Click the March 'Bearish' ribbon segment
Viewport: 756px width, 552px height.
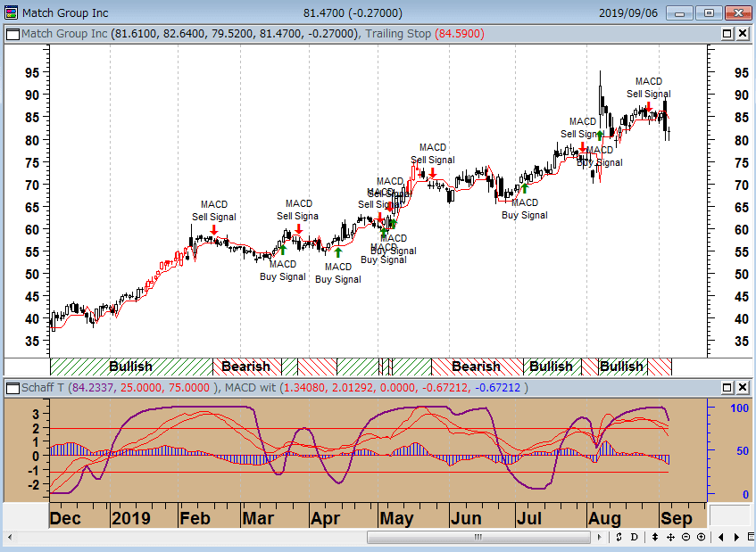247,367
